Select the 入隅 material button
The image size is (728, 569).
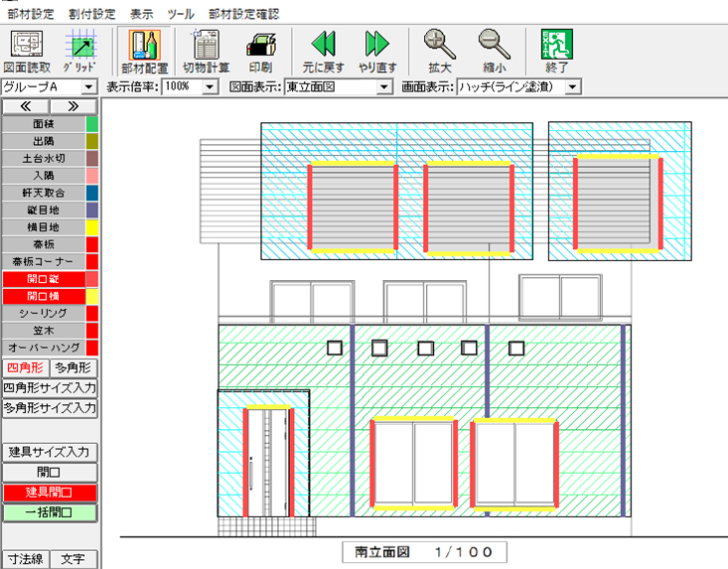[x=44, y=176]
